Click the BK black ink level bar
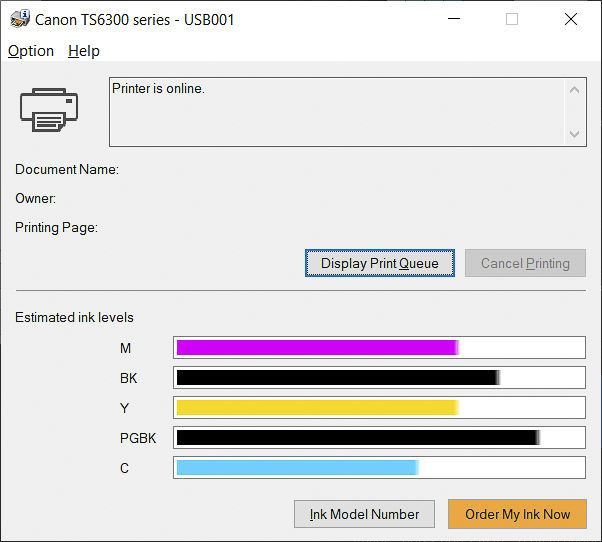Image resolution: width=602 pixels, height=542 pixels. pos(379,377)
